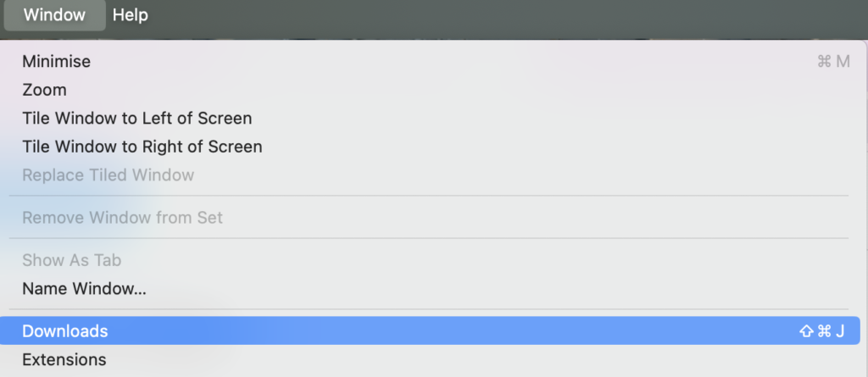Click the ⌘M shortcut hint beside Minimise

[833, 62]
